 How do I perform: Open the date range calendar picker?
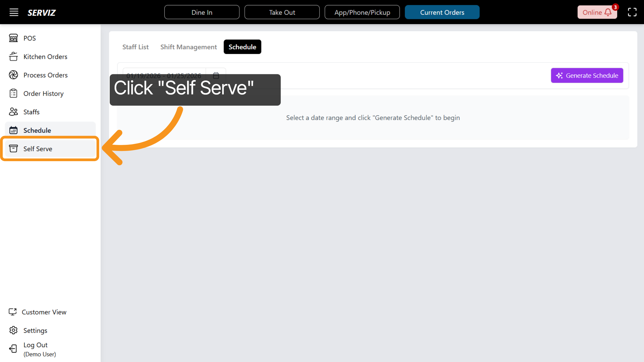tap(216, 75)
